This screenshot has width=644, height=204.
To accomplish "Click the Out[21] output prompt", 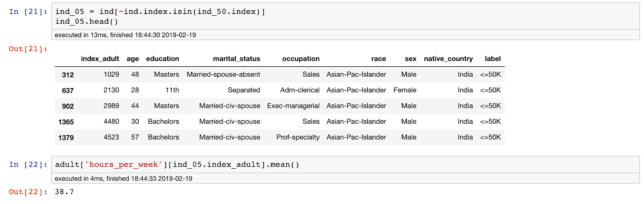I will (28, 49).
